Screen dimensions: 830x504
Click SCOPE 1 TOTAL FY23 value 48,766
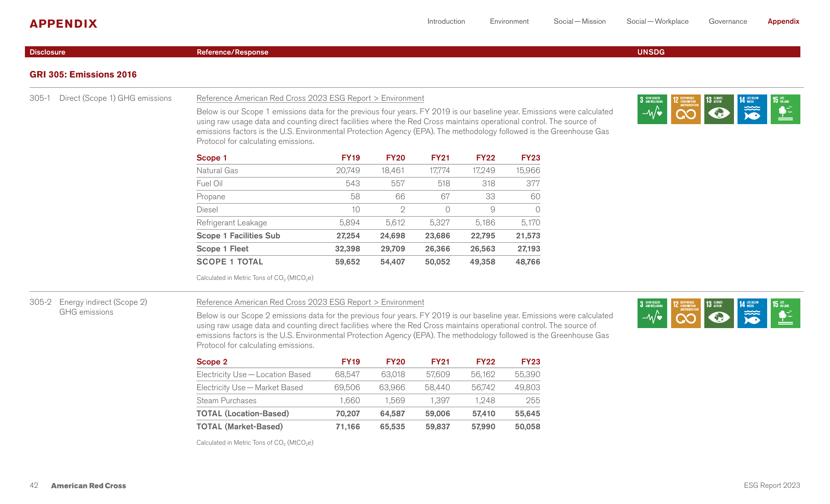point(528,262)
